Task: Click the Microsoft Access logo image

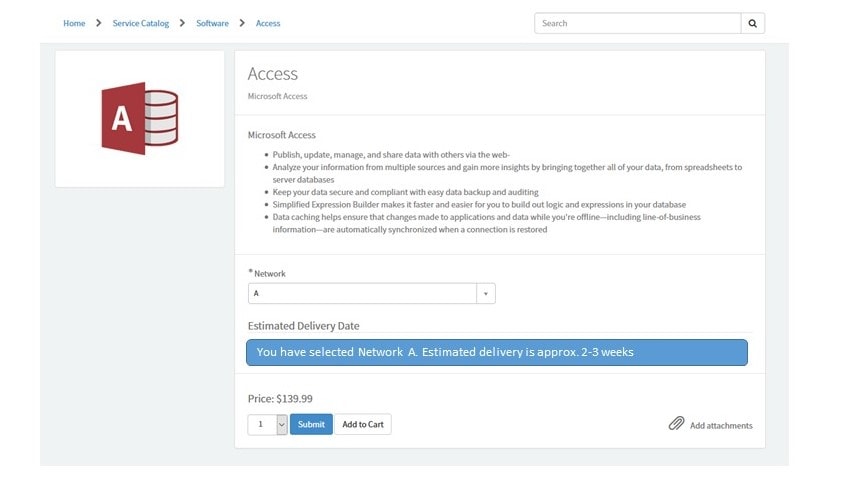Action: 140,119
